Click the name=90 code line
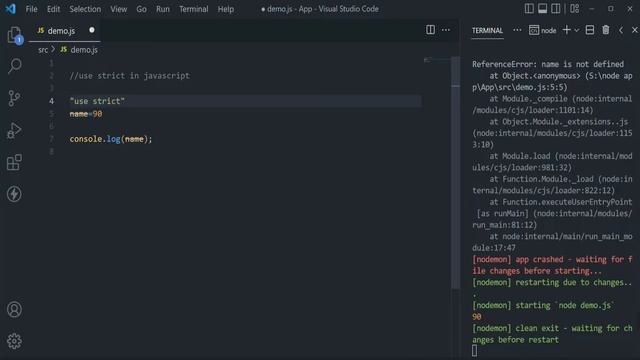640x360 pixels. [x=86, y=114]
